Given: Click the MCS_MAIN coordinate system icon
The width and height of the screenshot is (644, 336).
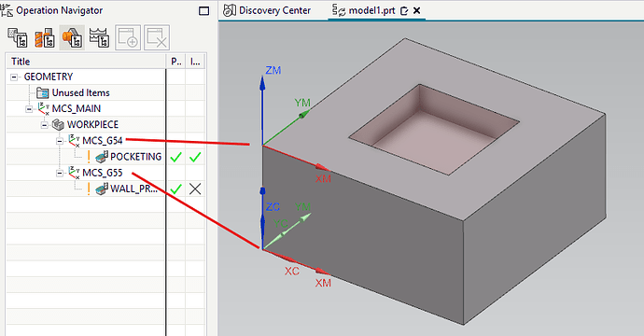Looking at the screenshot, I should click(44, 109).
